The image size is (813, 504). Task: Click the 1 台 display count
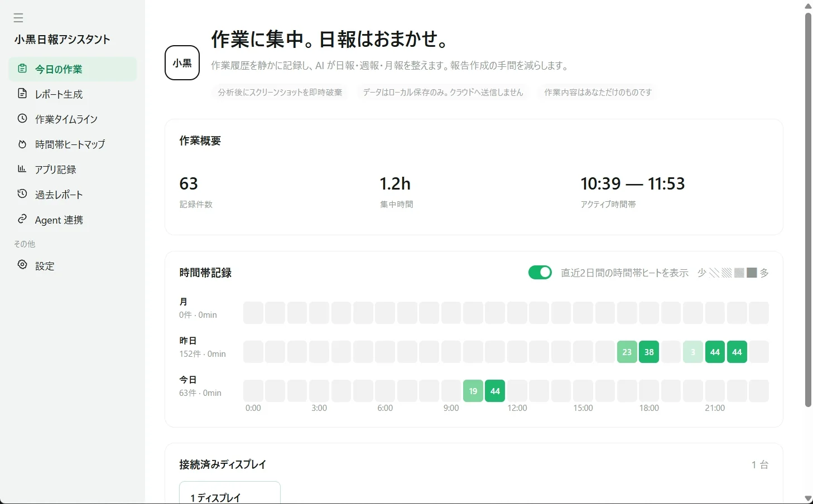[760, 464]
